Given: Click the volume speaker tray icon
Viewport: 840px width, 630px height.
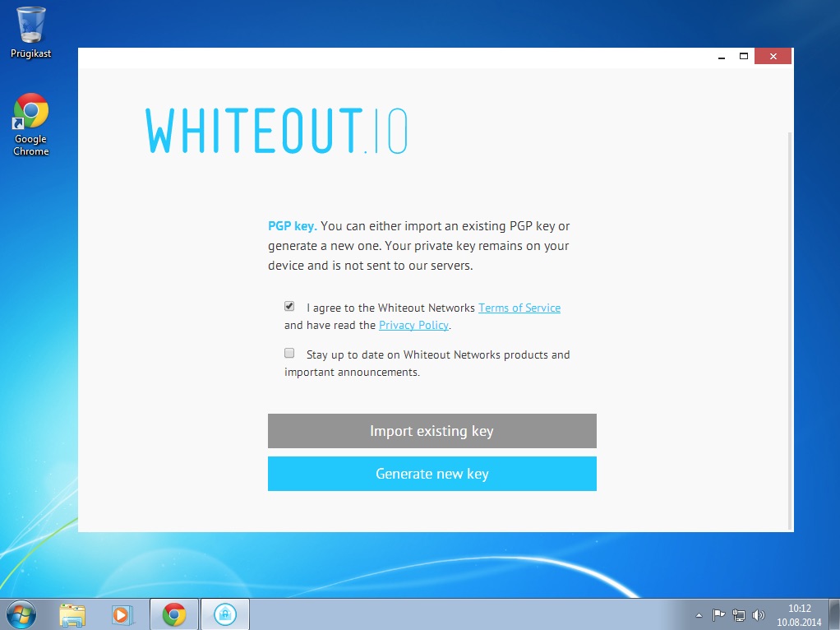Looking at the screenshot, I should (758, 614).
